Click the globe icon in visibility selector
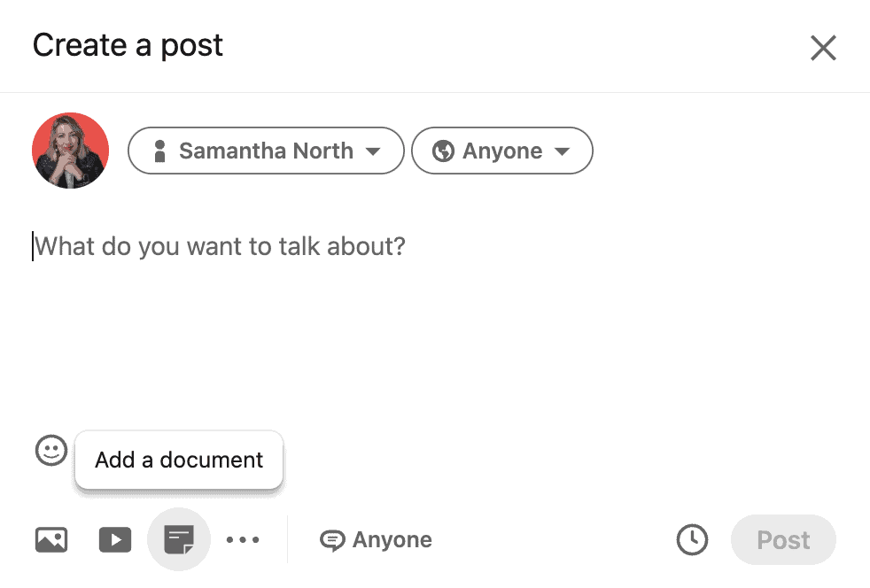The width and height of the screenshot is (870, 588). pos(443,151)
